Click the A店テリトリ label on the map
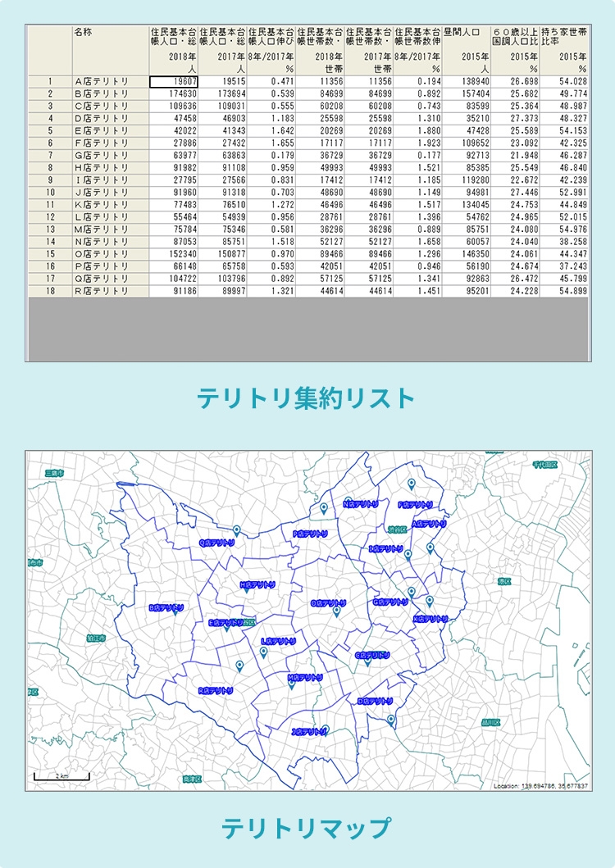 [430, 523]
